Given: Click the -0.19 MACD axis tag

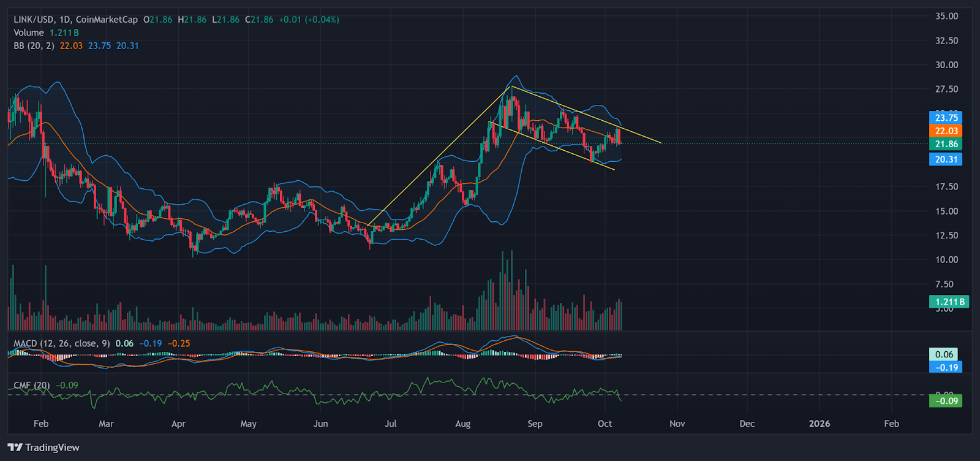Looking at the screenshot, I should click(x=946, y=367).
